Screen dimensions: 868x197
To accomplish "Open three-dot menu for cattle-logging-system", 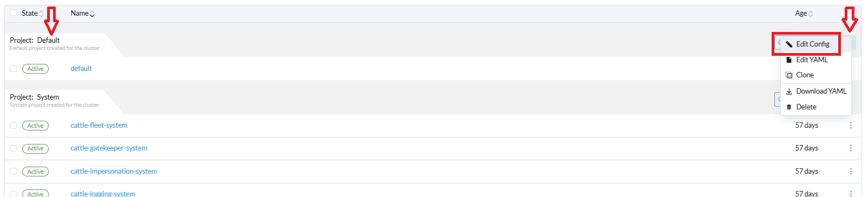I will pyautogui.click(x=851, y=193).
